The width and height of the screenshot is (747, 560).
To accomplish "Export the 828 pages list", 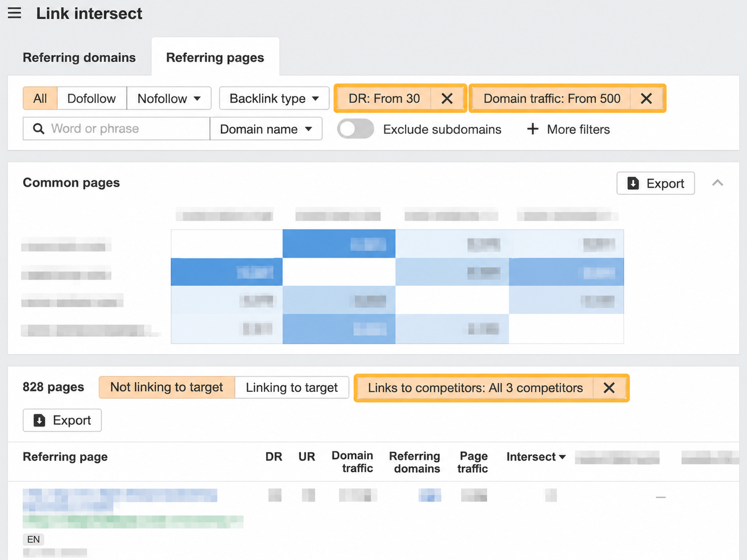I will tap(62, 420).
